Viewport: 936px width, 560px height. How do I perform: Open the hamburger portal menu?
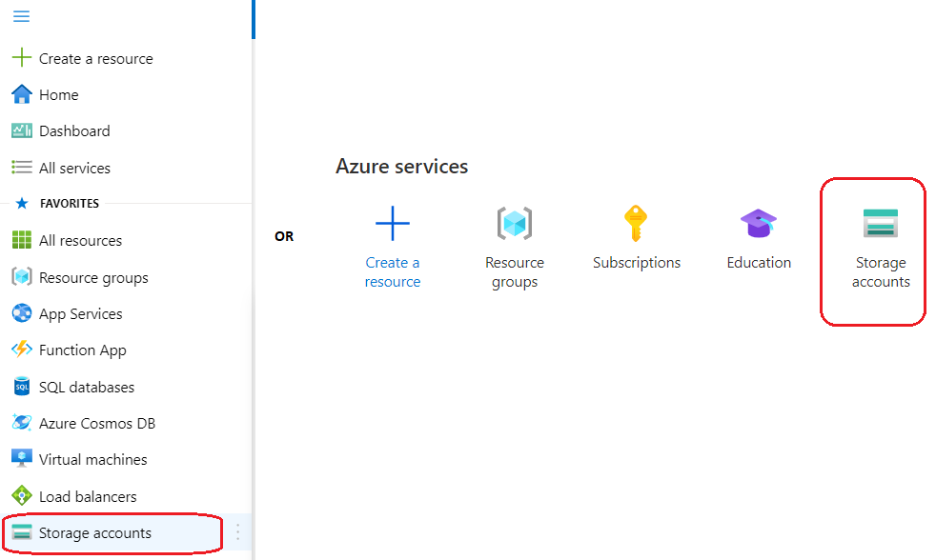point(22,16)
